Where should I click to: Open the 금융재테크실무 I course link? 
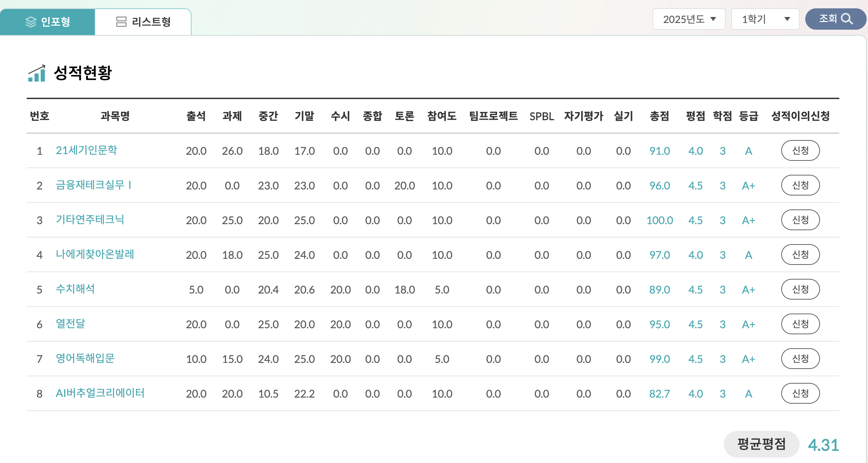(93, 185)
